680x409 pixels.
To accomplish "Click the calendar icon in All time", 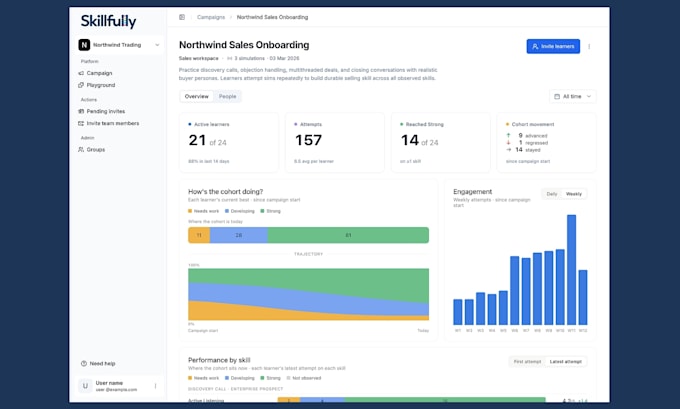I will 557,96.
